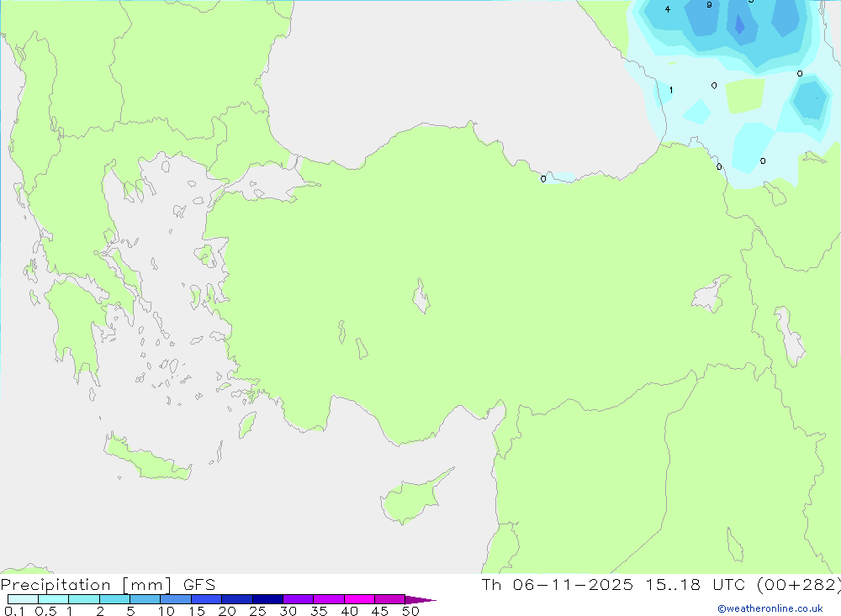The image size is (841, 616).
Task: Click the "15..18 UTC" time range text
Action: (696, 584)
